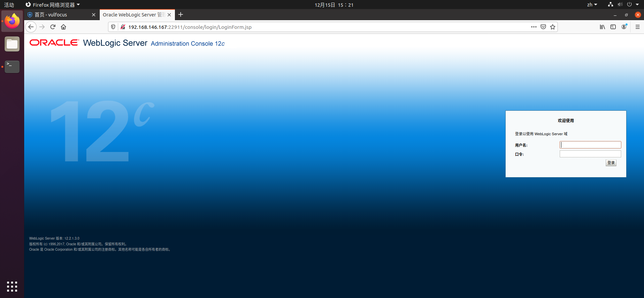Select the Oracle WebLogic Server tab
The image size is (644, 298).
[137, 15]
